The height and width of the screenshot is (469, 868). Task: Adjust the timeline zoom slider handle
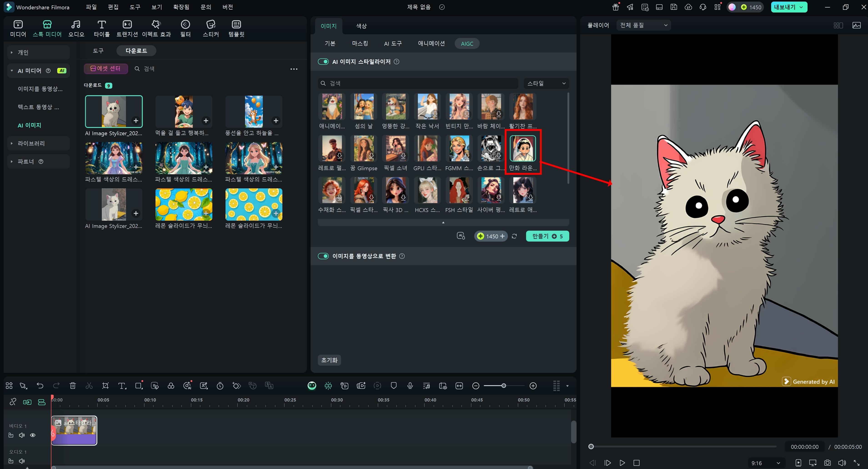(503, 386)
